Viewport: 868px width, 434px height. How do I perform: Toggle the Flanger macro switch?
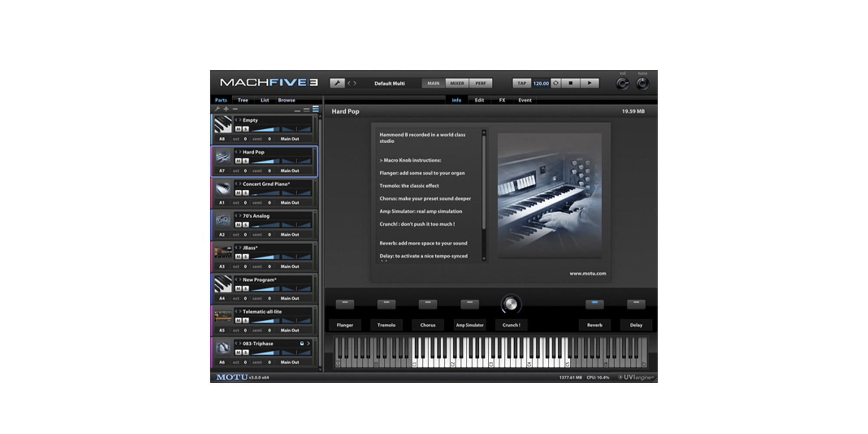pyautogui.click(x=345, y=304)
